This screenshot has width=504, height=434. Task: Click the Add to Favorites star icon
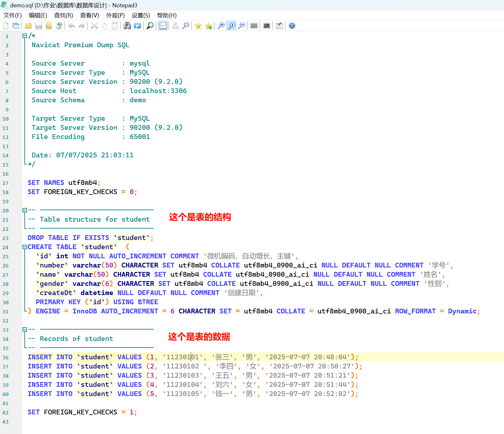[x=208, y=26]
